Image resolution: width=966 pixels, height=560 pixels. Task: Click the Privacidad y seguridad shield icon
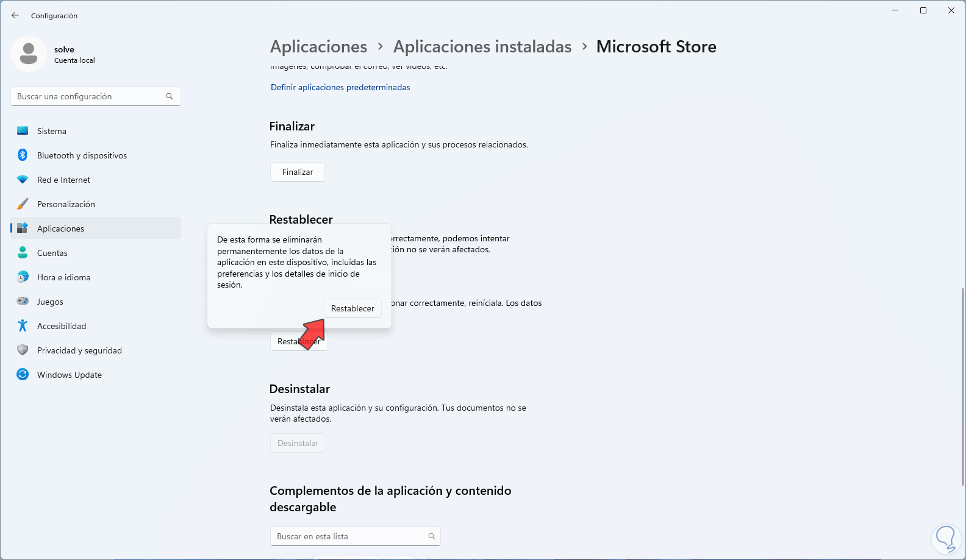click(23, 350)
